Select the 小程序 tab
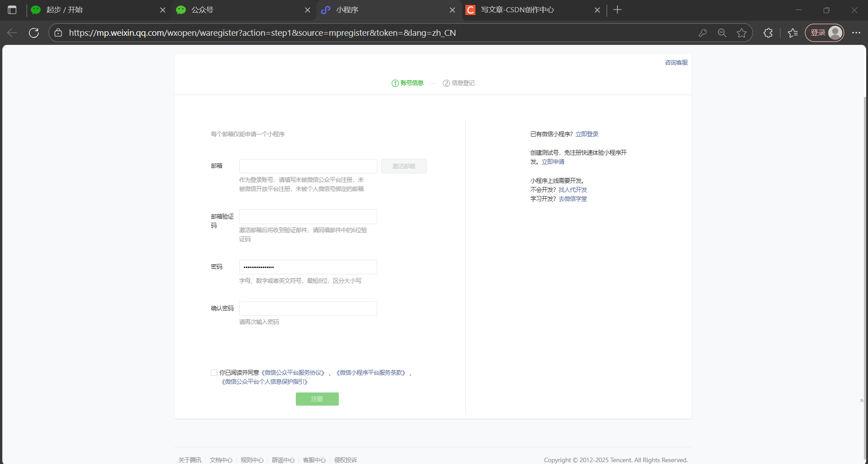Image resolution: width=868 pixels, height=464 pixels. point(388,10)
